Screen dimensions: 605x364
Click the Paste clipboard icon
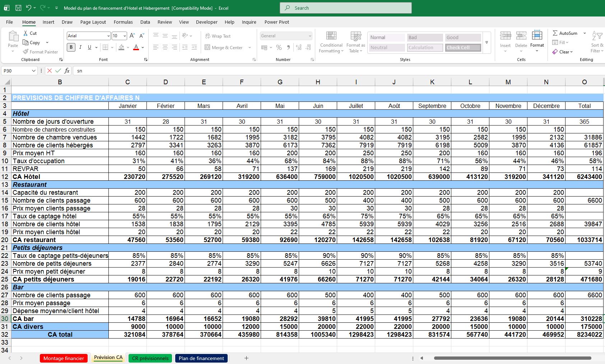point(13,36)
